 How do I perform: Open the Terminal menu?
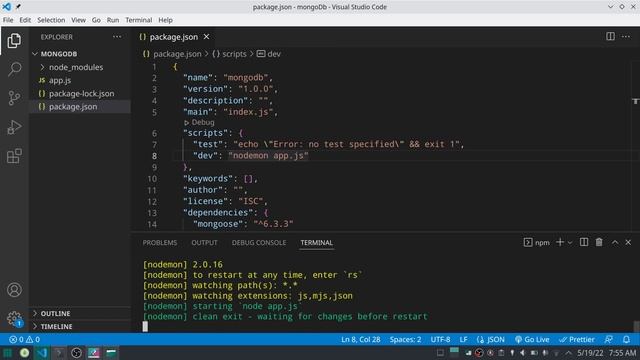[138, 20]
